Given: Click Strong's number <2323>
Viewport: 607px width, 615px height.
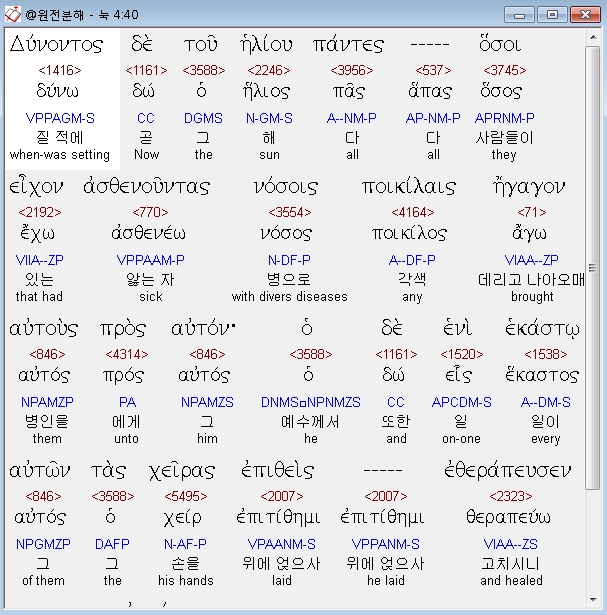Looking at the screenshot, I should tap(511, 497).
